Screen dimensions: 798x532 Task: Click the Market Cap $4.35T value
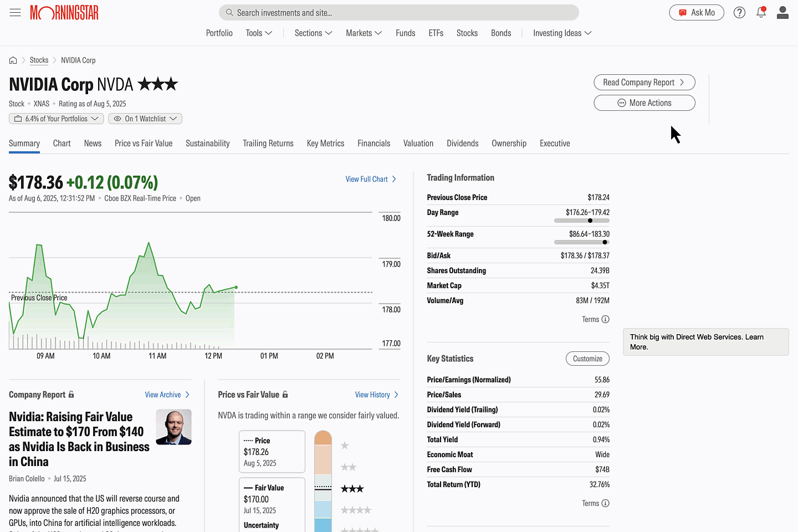[x=600, y=285]
